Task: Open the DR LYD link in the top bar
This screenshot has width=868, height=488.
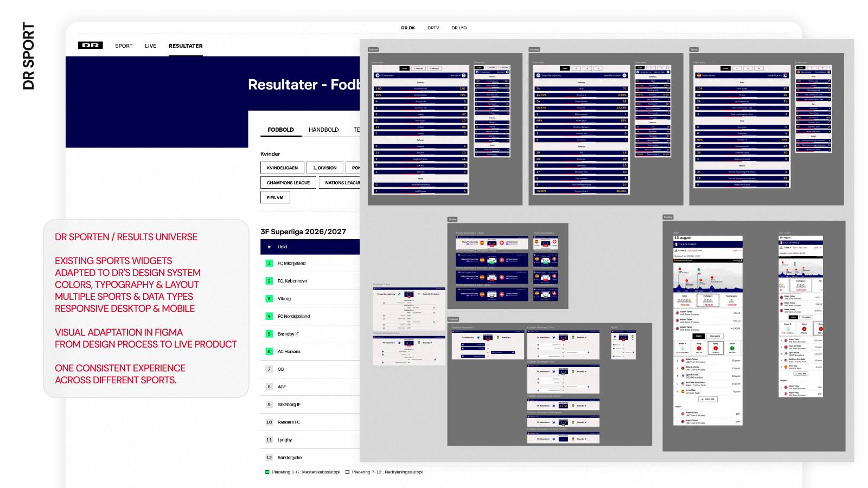Action: [459, 28]
